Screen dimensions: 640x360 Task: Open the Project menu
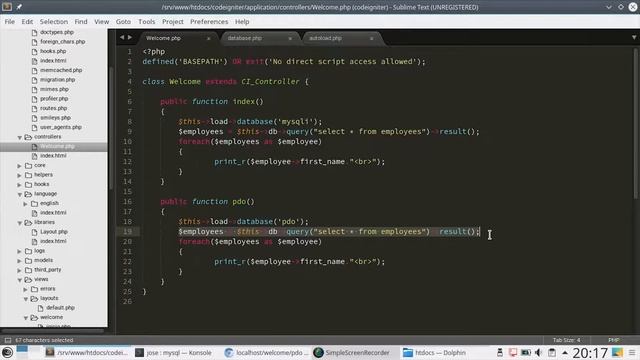click(x=173, y=22)
